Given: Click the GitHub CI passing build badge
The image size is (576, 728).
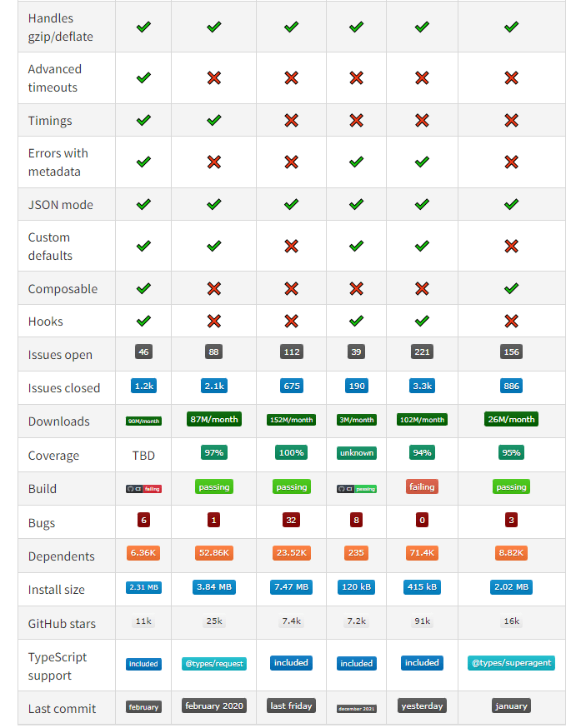Looking at the screenshot, I should click(356, 489).
